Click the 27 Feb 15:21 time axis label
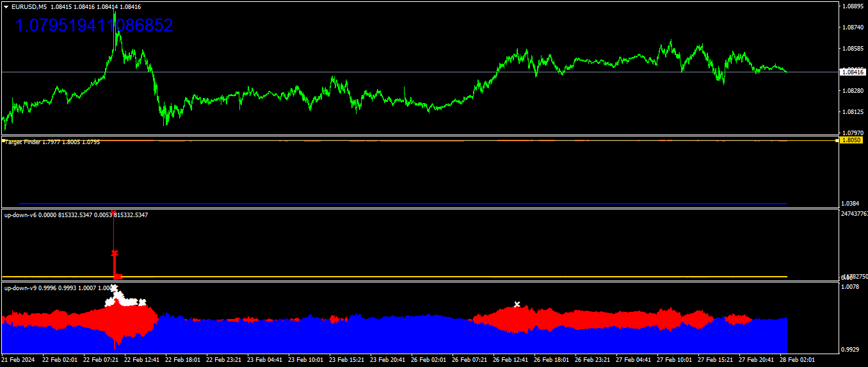The image size is (868, 367). [715, 360]
